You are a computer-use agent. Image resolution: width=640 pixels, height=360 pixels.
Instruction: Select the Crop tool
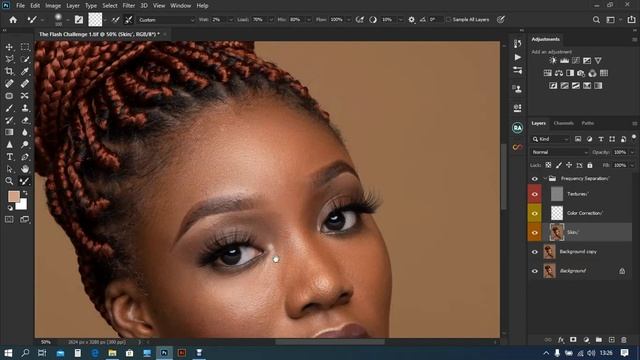9,71
